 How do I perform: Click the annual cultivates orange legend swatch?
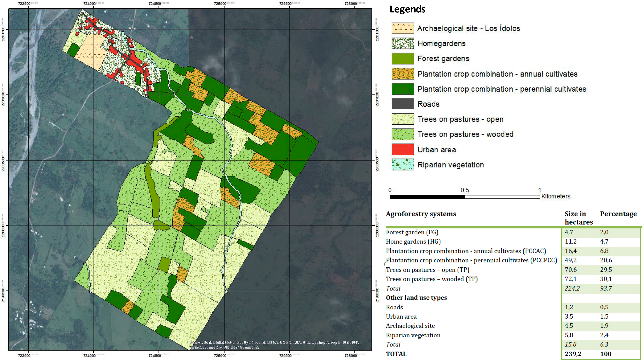402,74
